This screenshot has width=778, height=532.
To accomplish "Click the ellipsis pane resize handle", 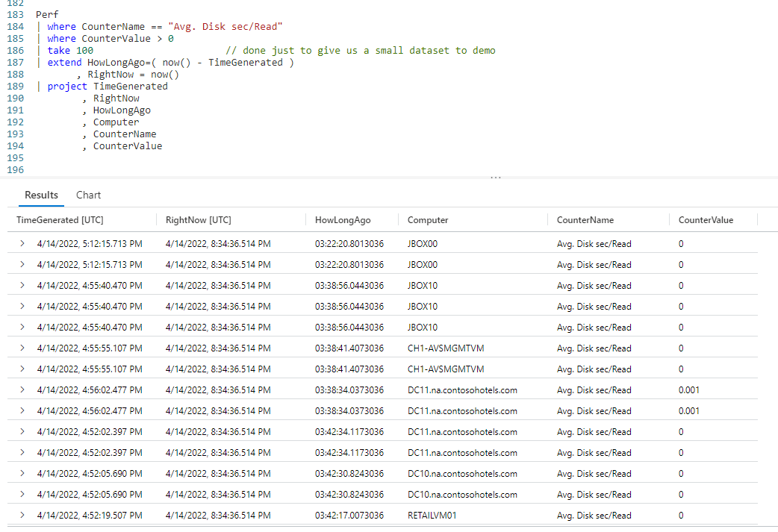I will click(496, 178).
